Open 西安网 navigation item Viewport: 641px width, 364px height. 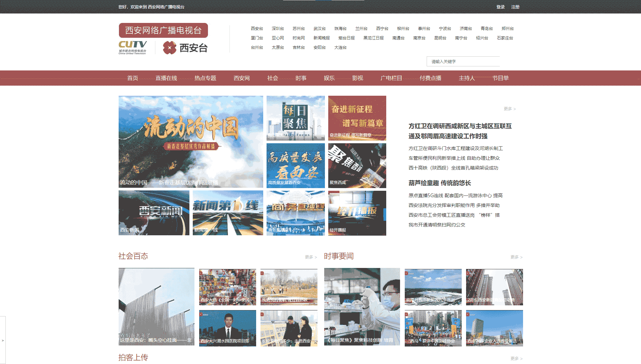tap(242, 78)
